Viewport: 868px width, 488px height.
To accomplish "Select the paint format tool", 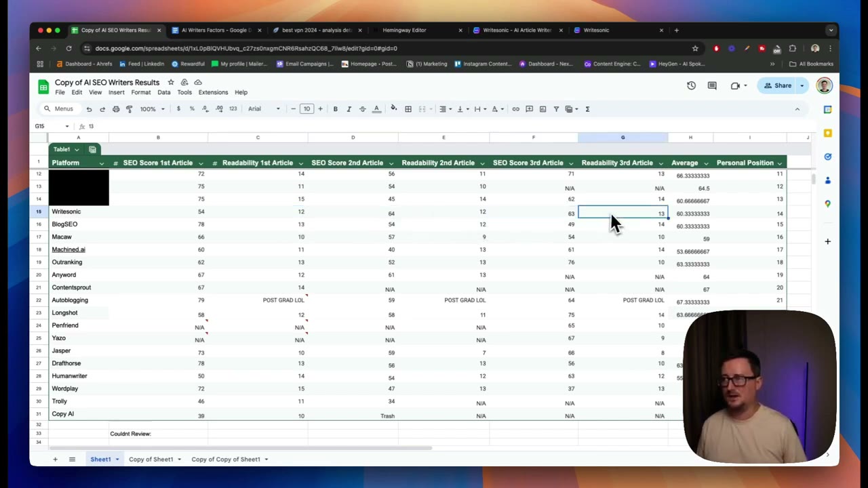I will click(129, 109).
